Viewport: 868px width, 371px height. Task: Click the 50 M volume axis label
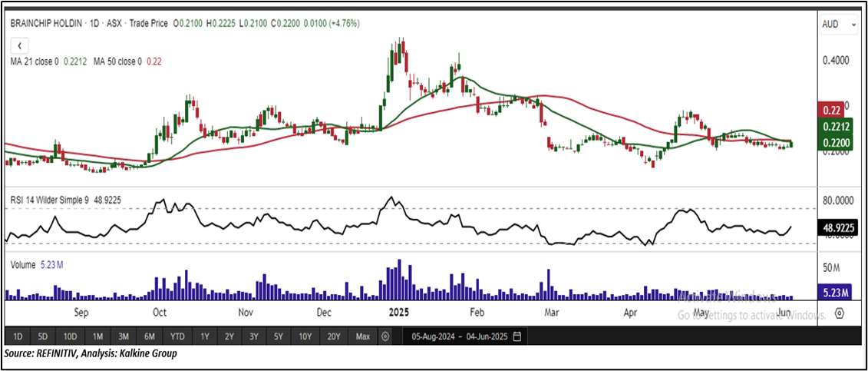(x=832, y=269)
